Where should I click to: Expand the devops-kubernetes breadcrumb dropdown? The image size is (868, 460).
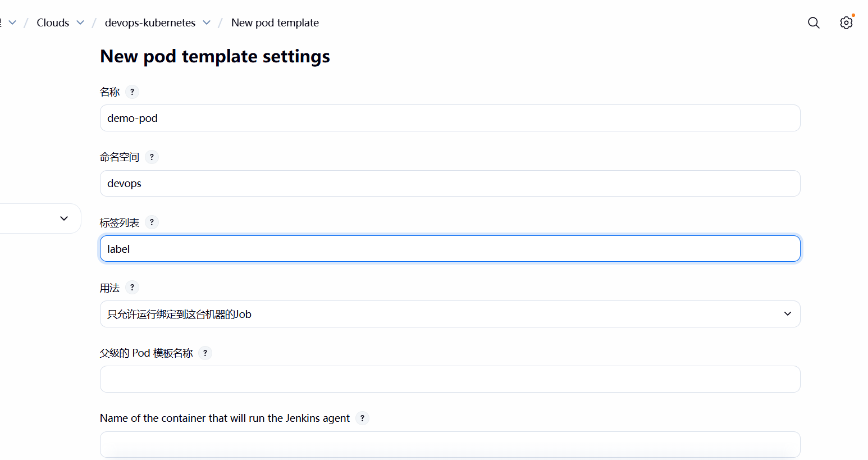(x=207, y=22)
